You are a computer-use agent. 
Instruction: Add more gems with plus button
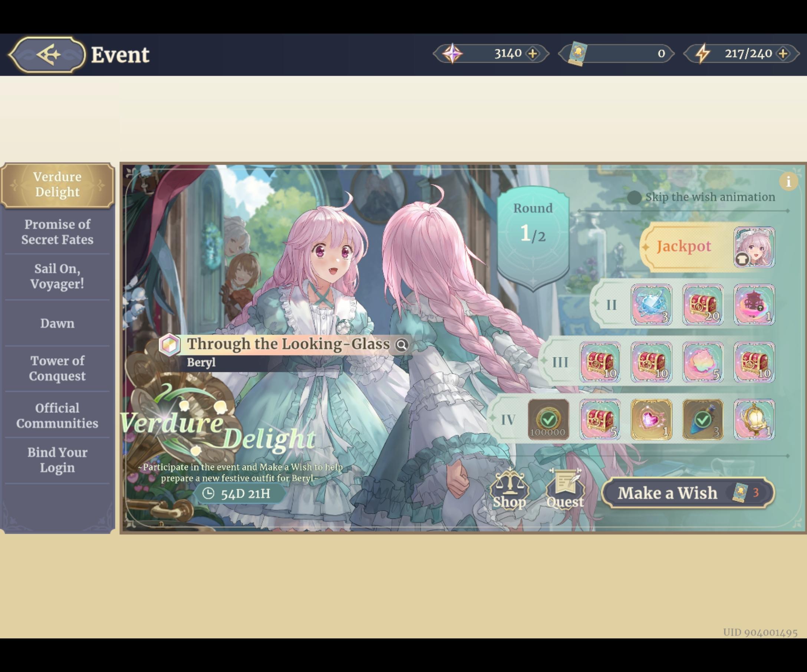pos(533,54)
